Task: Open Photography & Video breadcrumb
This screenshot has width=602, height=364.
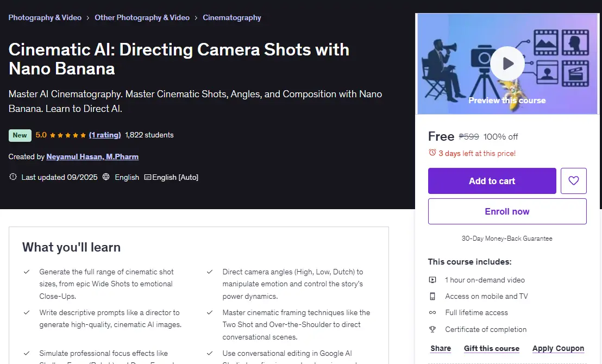Action: pos(45,18)
